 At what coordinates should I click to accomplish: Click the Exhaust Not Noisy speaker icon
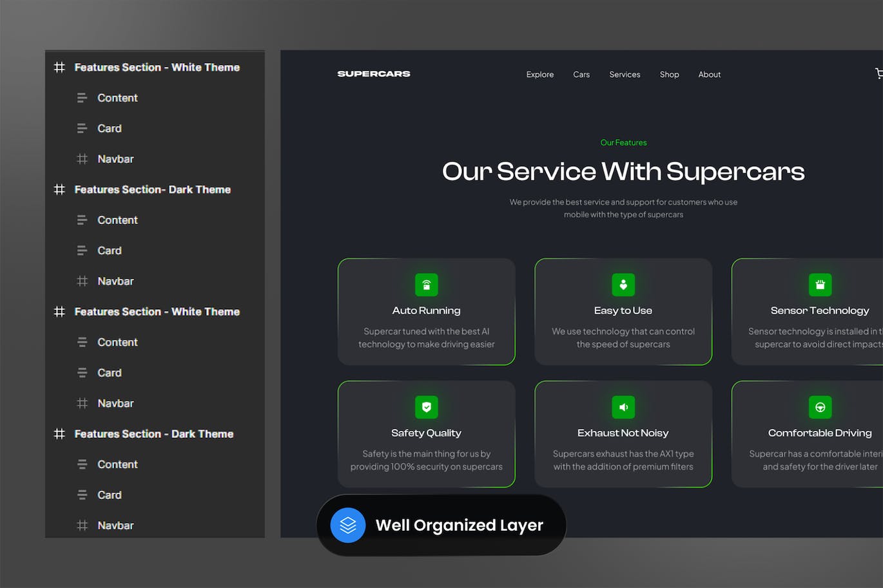[x=623, y=407]
